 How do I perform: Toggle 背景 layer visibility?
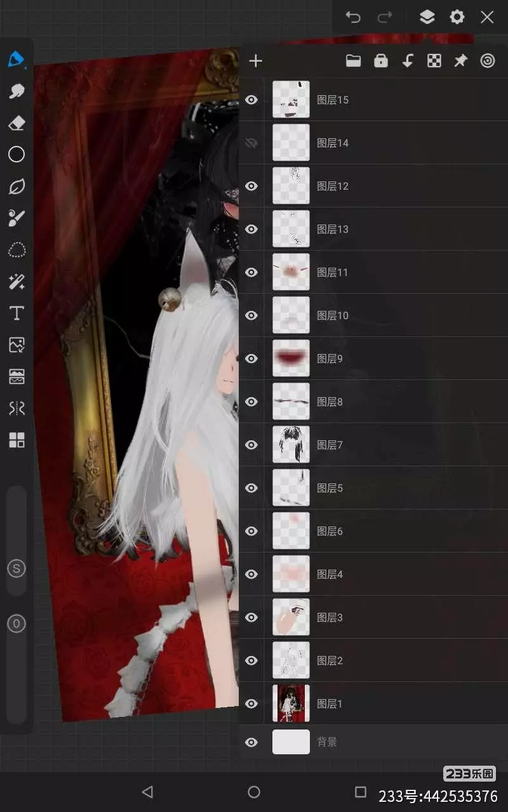pyautogui.click(x=252, y=742)
